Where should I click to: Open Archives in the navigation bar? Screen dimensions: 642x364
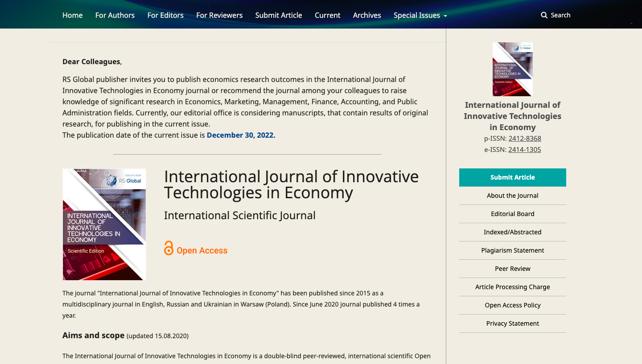(x=367, y=15)
